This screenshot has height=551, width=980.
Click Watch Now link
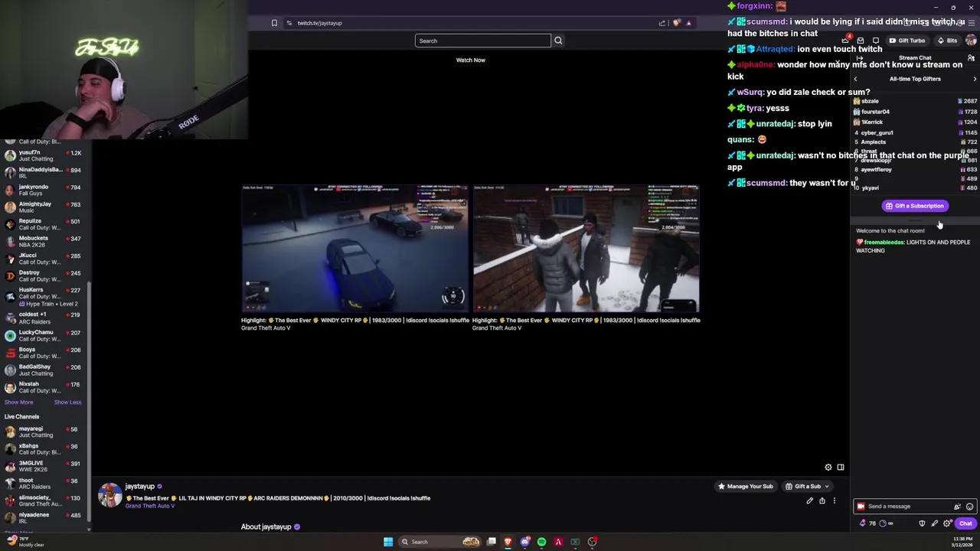coord(470,60)
